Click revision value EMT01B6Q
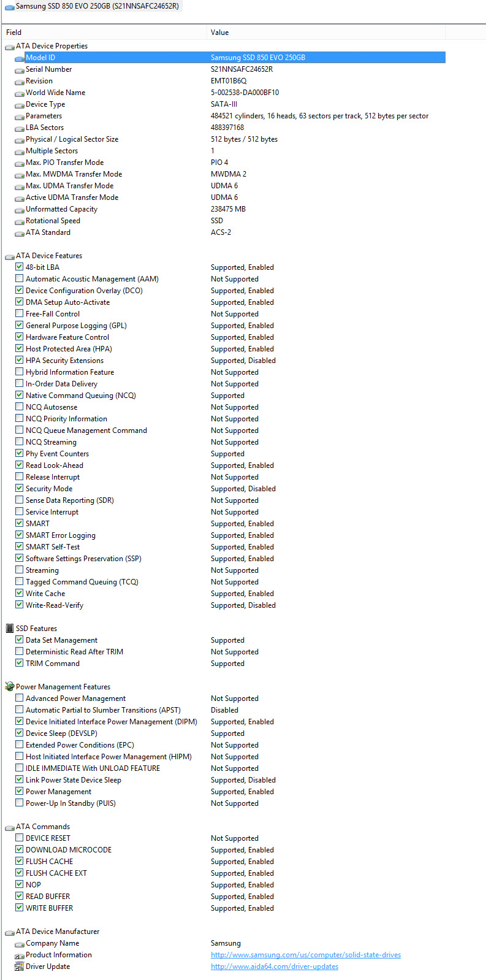The width and height of the screenshot is (486, 980). coord(229,81)
